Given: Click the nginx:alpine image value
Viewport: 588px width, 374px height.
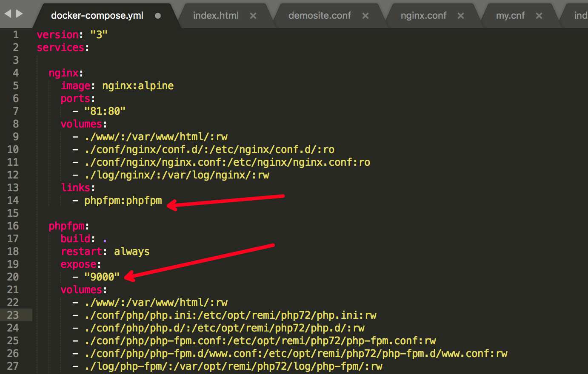Looking at the screenshot, I should pos(138,86).
